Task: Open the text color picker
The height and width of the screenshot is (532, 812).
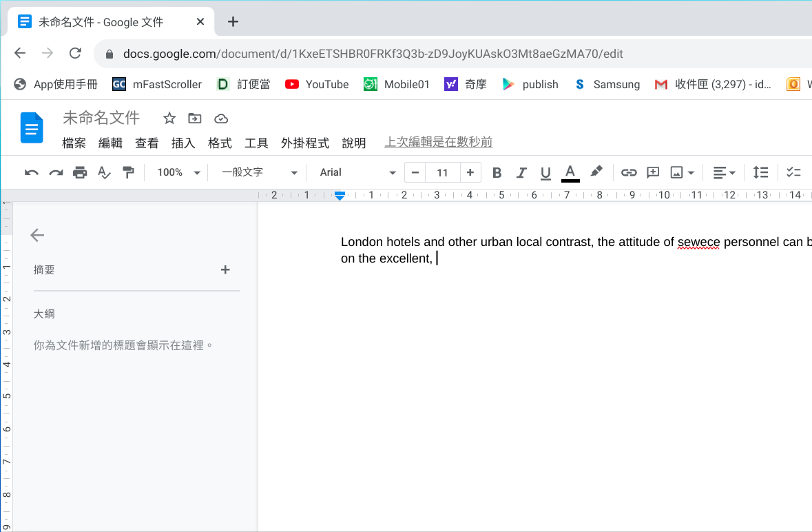Action: (x=570, y=172)
